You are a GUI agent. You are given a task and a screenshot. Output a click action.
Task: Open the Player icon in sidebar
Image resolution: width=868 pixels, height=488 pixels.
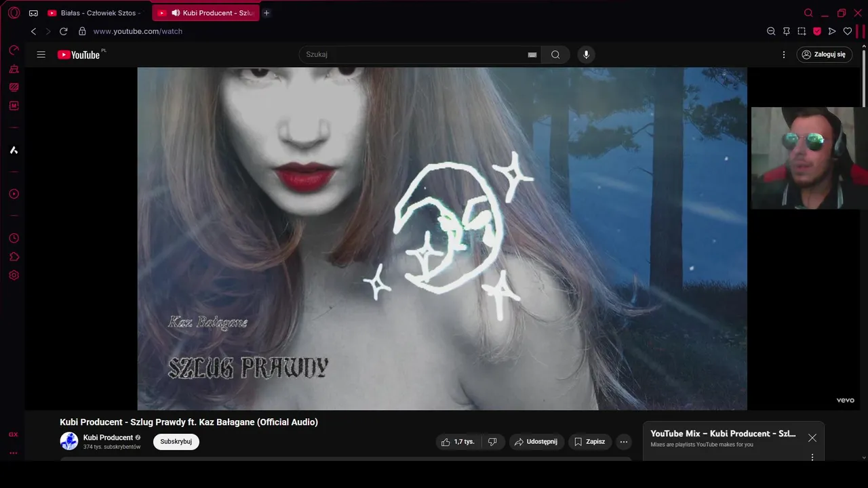click(x=14, y=194)
